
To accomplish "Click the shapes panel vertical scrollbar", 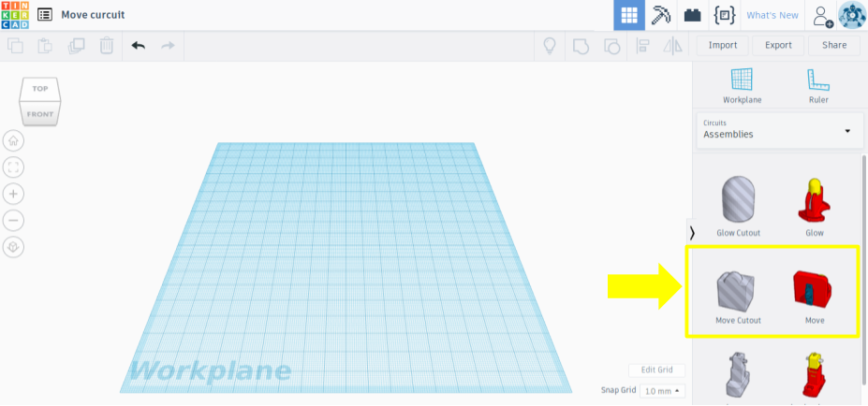I will click(x=863, y=268).
